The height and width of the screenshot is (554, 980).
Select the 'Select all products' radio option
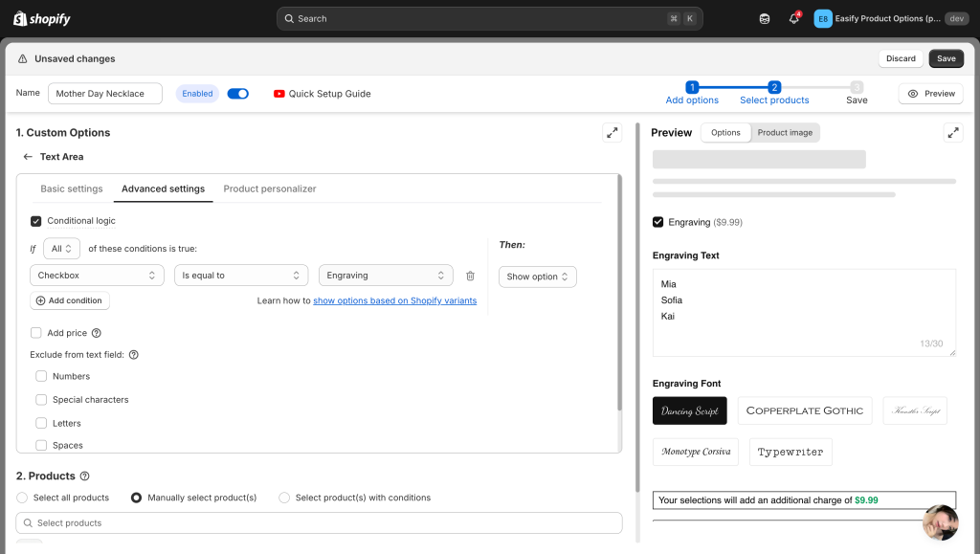[x=22, y=498]
